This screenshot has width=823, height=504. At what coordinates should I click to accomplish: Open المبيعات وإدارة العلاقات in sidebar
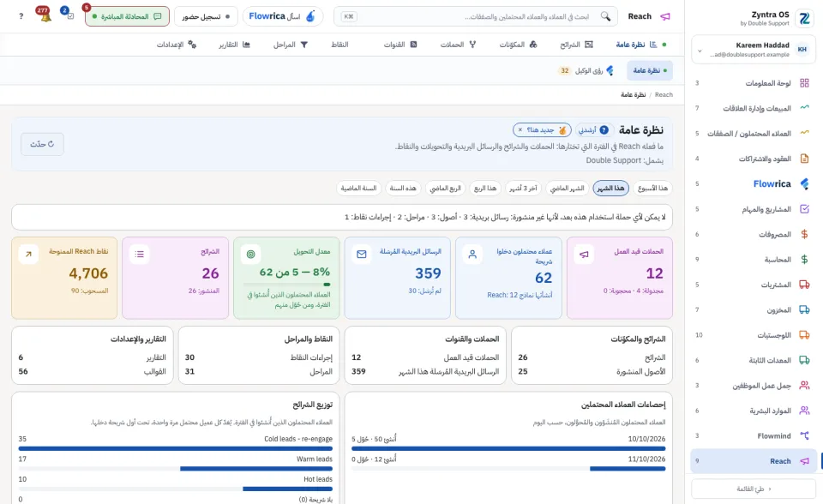tap(752, 108)
